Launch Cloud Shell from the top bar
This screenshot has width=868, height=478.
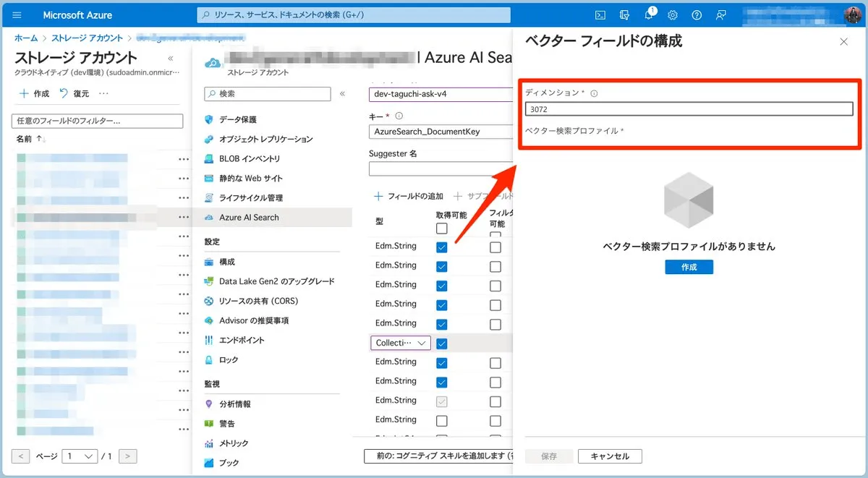click(600, 15)
